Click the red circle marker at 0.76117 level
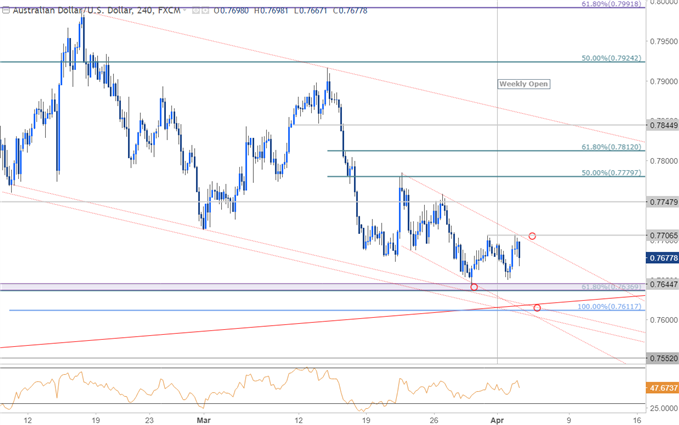Image resolution: width=679 pixels, height=425 pixels. click(x=537, y=308)
